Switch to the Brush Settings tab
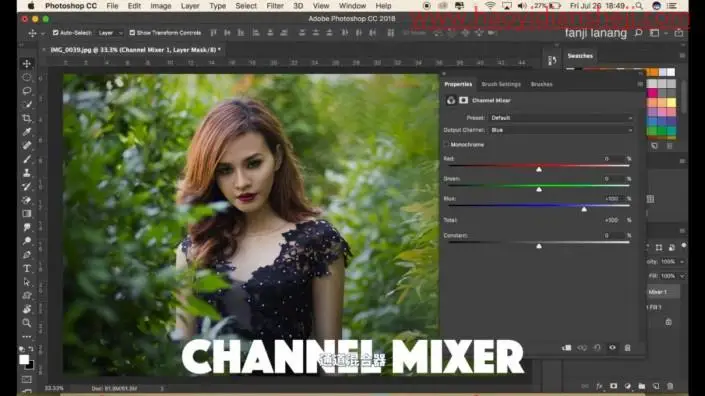 point(501,84)
